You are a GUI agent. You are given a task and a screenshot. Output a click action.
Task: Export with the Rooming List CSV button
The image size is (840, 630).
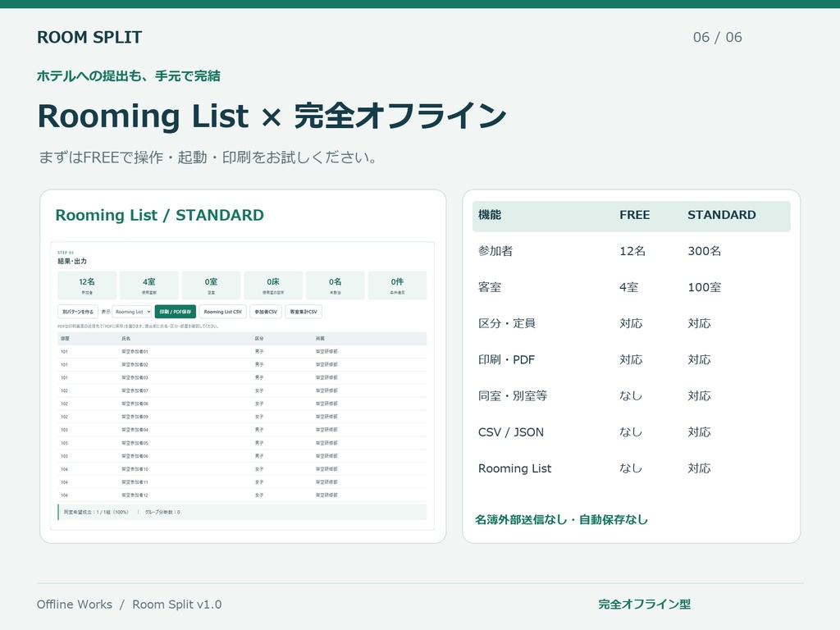coord(223,312)
